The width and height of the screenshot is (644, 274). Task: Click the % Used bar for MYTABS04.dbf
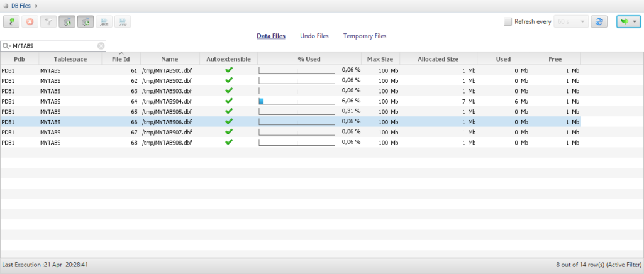pos(297,101)
